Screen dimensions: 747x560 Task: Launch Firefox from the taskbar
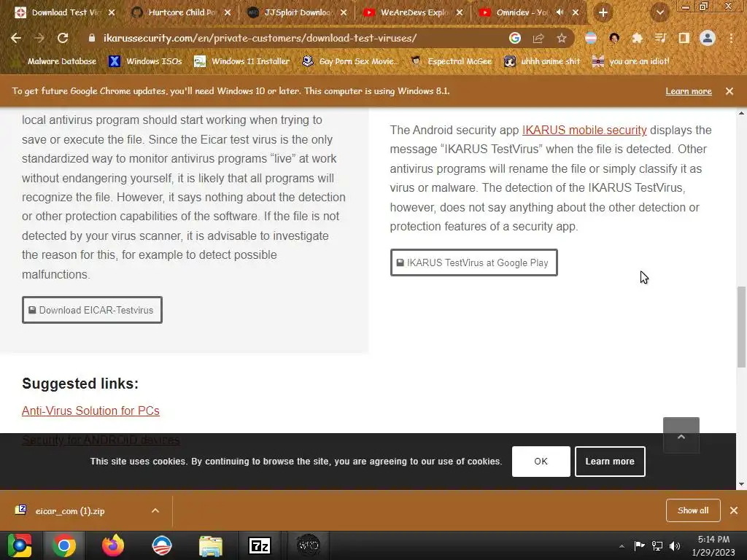click(x=113, y=545)
